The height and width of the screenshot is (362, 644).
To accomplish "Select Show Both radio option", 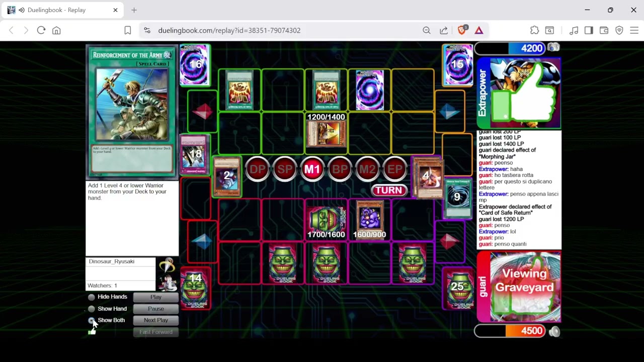I will coord(92,320).
